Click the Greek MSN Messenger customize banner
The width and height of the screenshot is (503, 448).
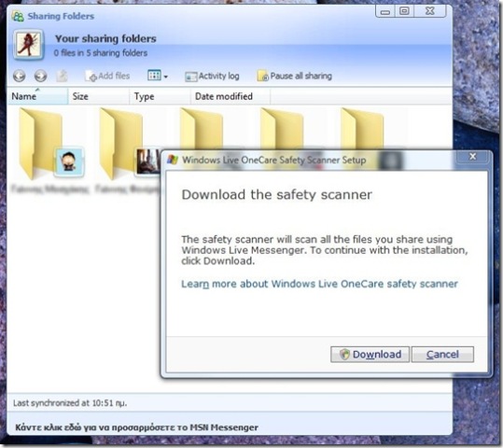(136, 427)
